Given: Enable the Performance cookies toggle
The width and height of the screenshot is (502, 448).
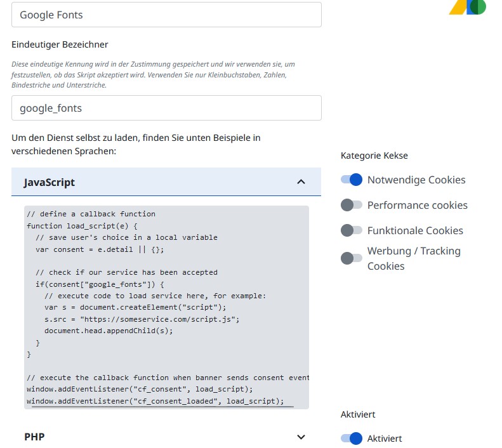Looking at the screenshot, I should point(351,205).
